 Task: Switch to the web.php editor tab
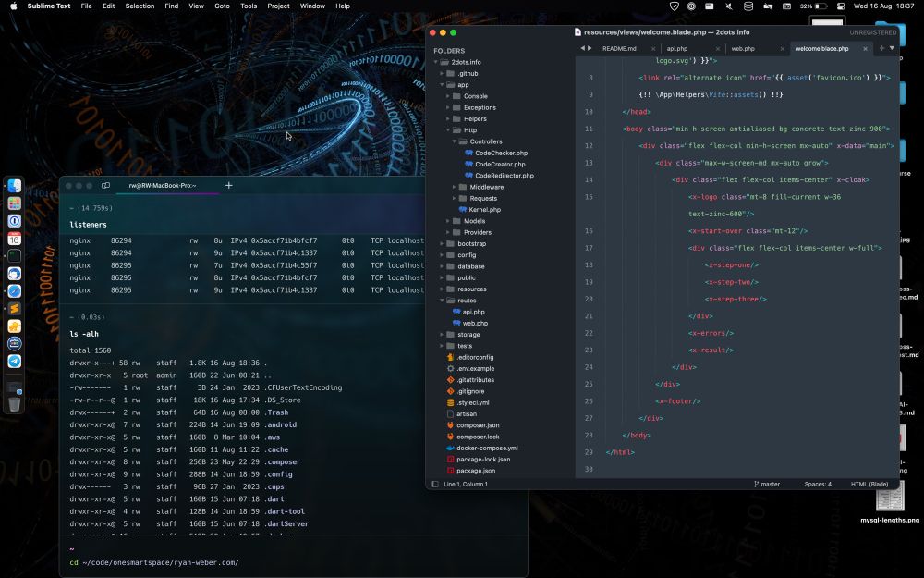click(x=743, y=49)
